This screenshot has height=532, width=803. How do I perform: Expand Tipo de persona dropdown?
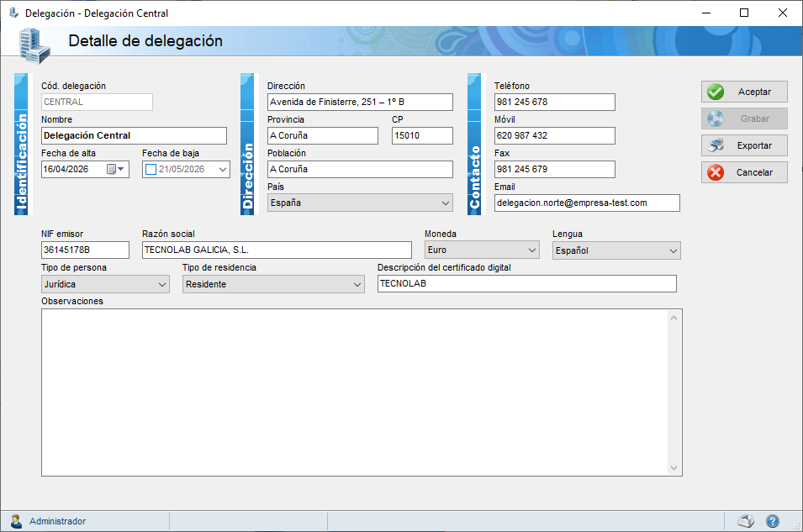pos(162,284)
